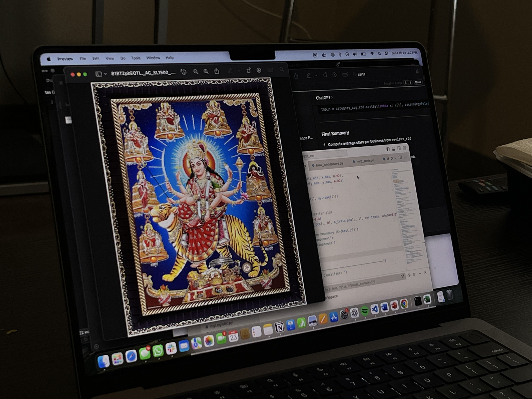
Task: Open Safari from the Dock
Action: tap(131, 356)
